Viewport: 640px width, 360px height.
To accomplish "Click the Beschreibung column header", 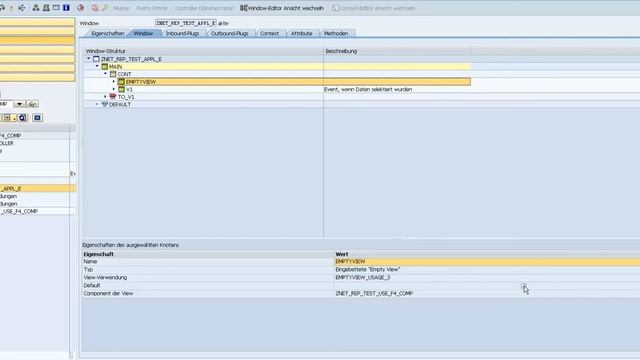I will point(397,51).
